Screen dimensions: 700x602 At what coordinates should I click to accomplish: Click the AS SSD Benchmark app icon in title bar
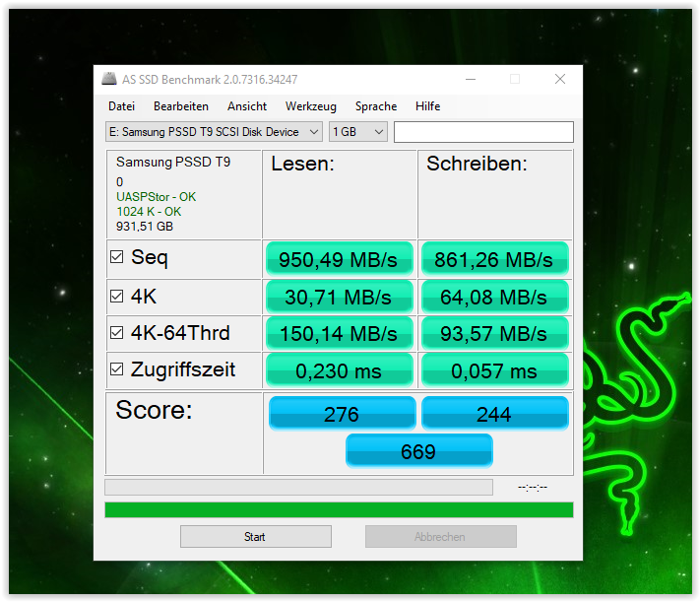[109, 79]
